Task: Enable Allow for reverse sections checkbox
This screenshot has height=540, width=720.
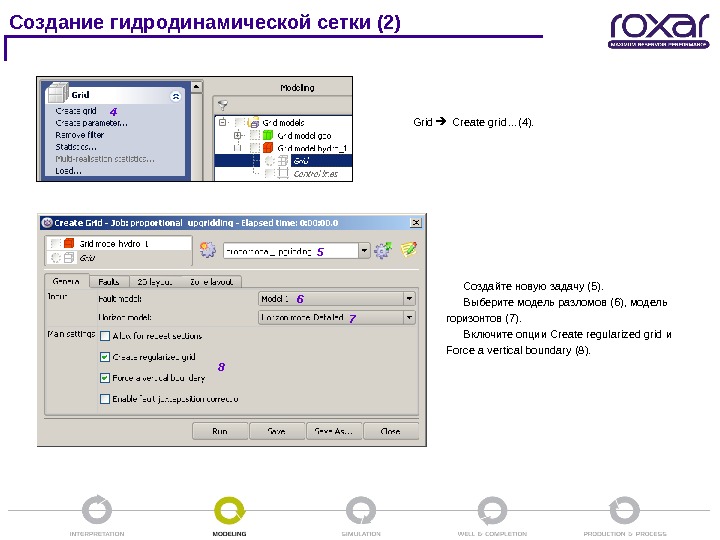Action: click(105, 336)
